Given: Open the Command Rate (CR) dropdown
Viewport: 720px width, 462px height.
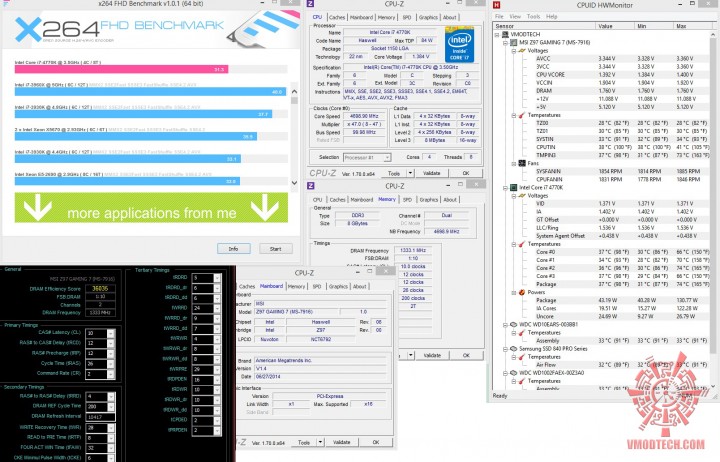Looking at the screenshot, I should pyautogui.click(x=111, y=374).
